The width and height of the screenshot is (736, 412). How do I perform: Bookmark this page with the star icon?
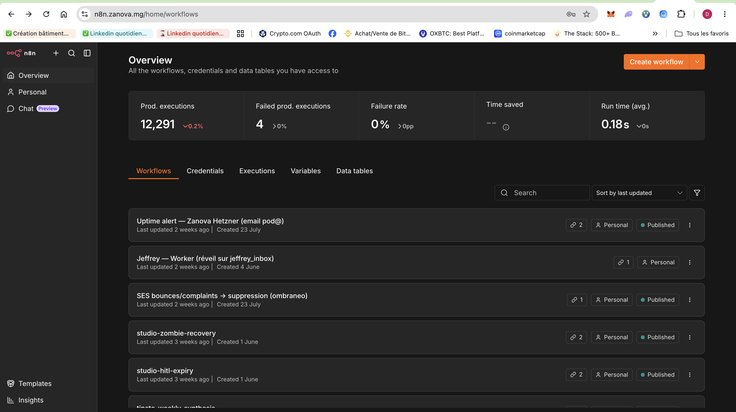click(x=587, y=14)
